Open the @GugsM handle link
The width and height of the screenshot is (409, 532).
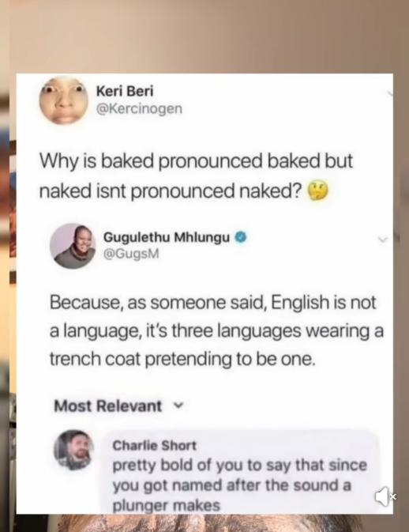pyautogui.click(x=131, y=254)
